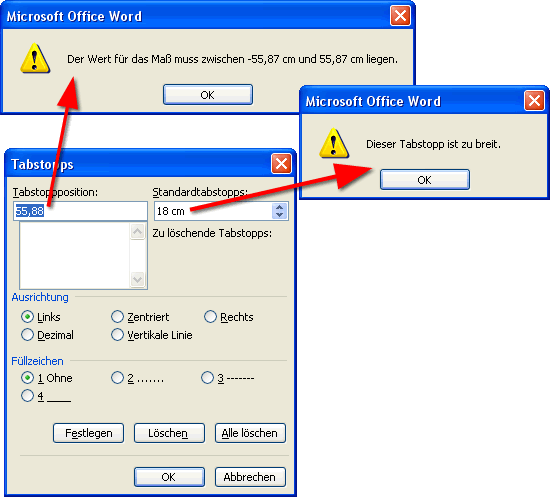Close the Tabstopps dialog with the X
The image size is (550, 500).
[281, 164]
